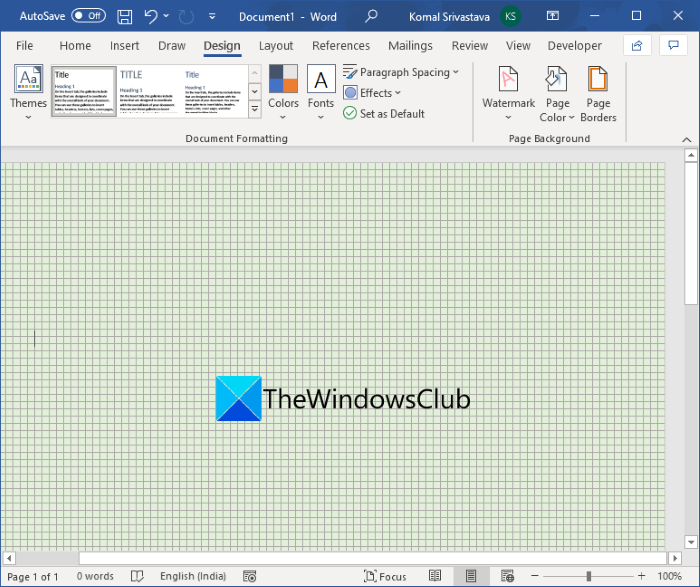Expand the full style set gallery
The width and height of the screenshot is (700, 587).
[254, 109]
